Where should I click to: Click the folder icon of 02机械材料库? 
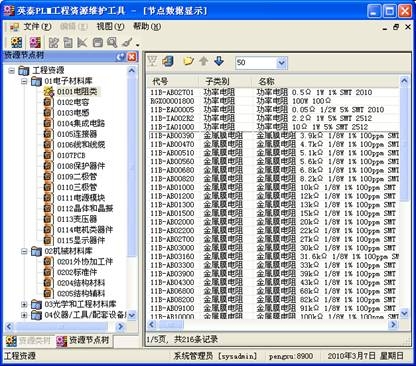pyautogui.click(x=36, y=251)
